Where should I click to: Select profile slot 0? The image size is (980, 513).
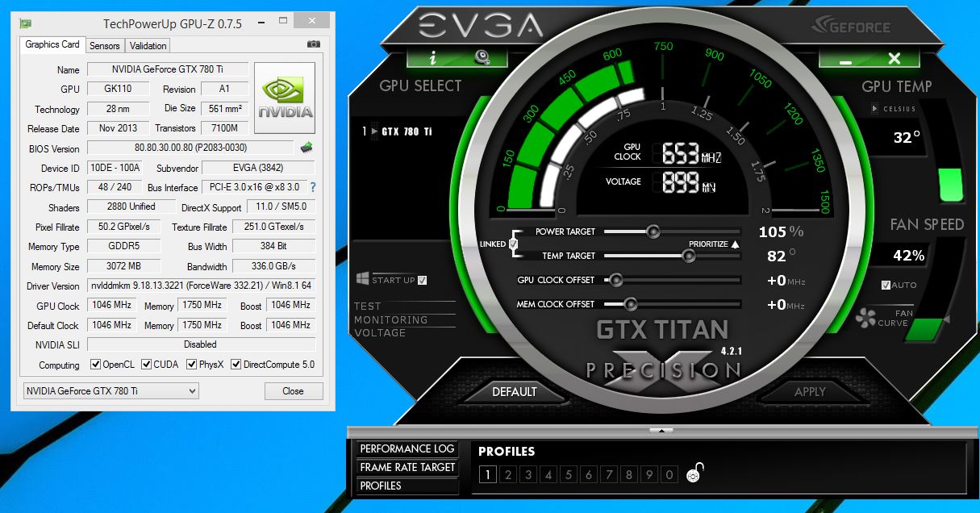(669, 474)
